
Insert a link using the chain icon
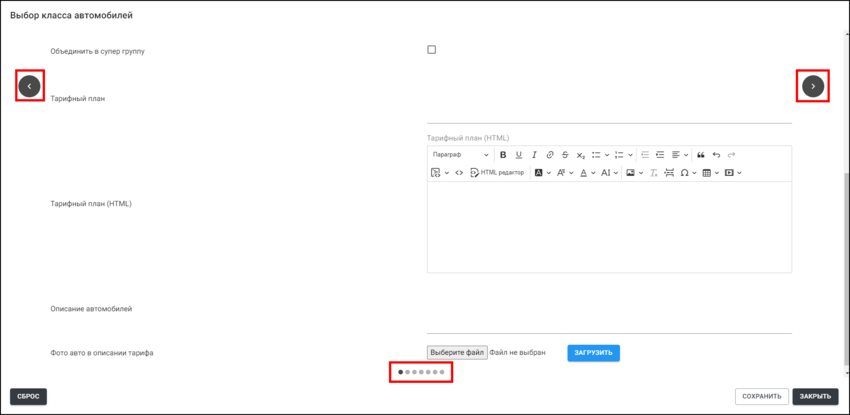550,155
